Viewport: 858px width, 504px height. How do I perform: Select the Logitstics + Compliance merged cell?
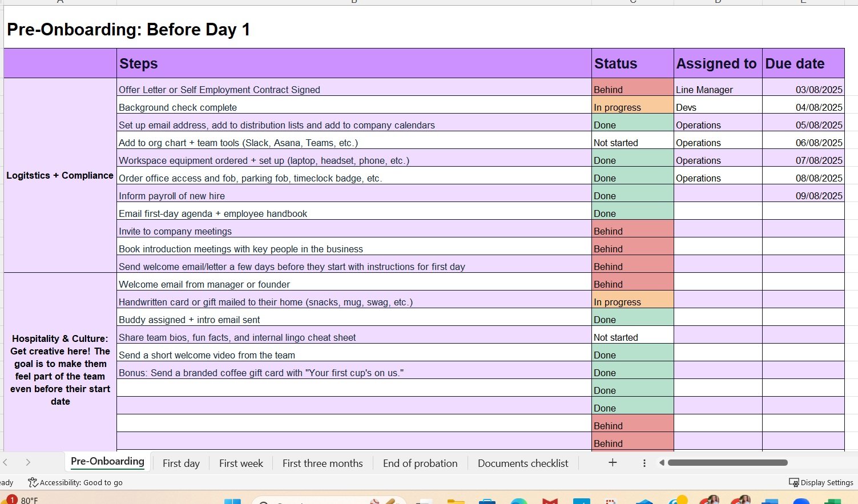[x=60, y=175]
